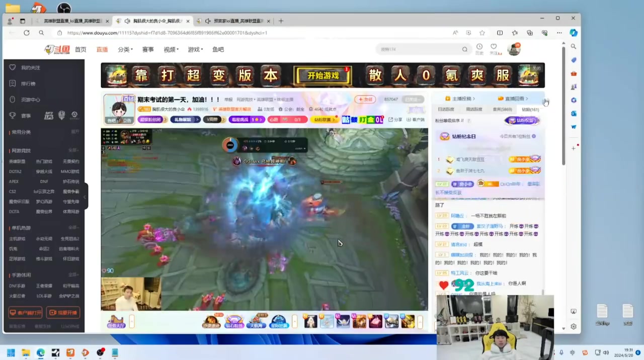
Task: Click the browser address bar URL
Action: (167, 33)
